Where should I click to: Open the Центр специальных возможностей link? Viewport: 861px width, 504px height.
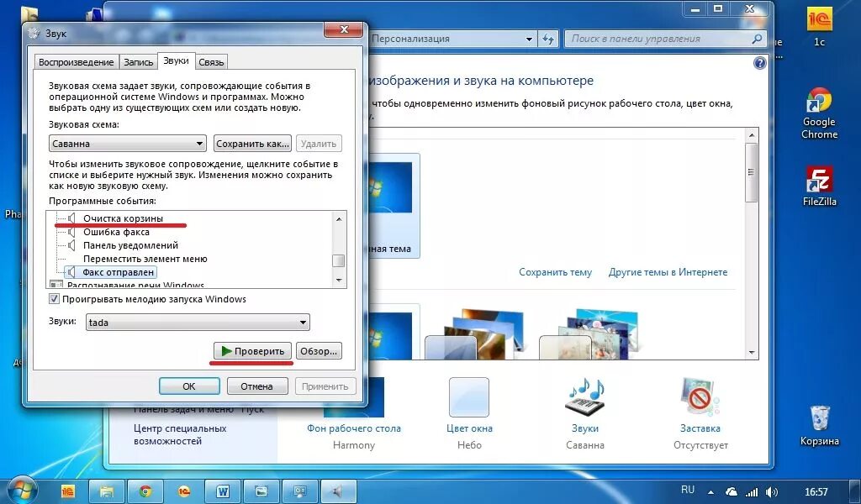180,434
